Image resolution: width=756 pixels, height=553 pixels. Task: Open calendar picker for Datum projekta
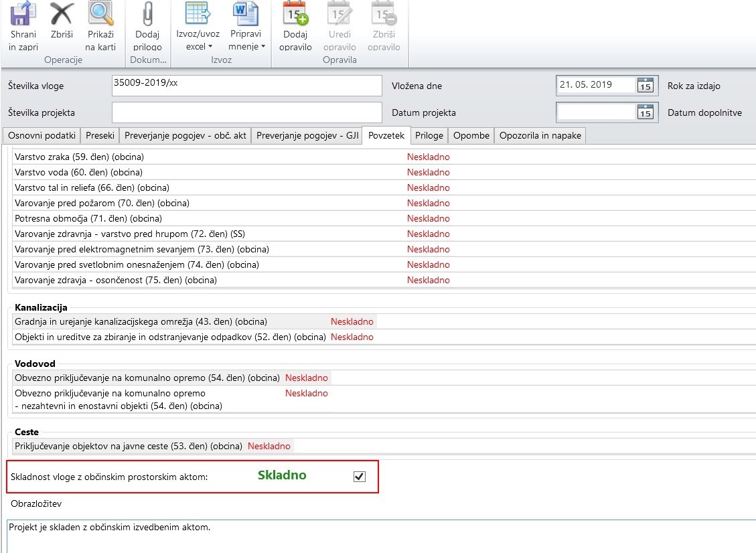[x=644, y=112]
